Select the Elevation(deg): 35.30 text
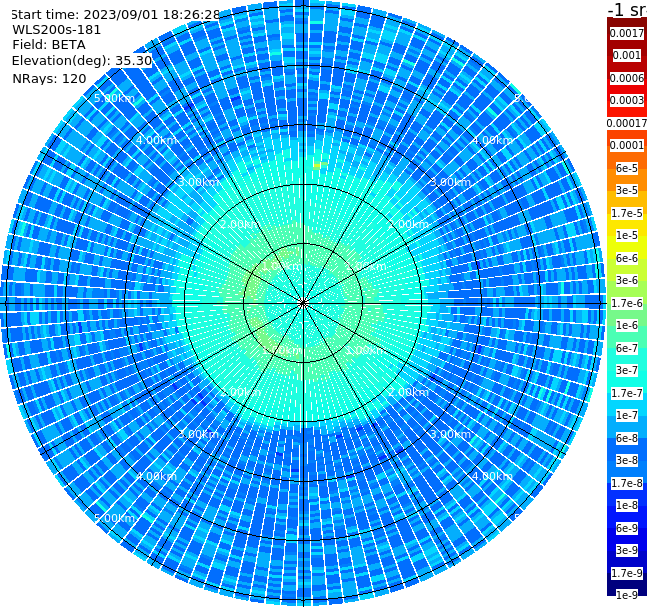 point(82,61)
